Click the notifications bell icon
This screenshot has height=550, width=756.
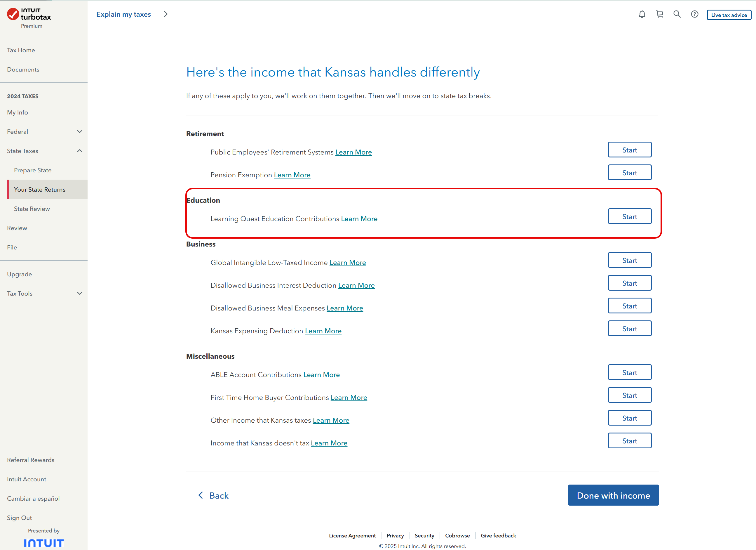pyautogui.click(x=642, y=14)
